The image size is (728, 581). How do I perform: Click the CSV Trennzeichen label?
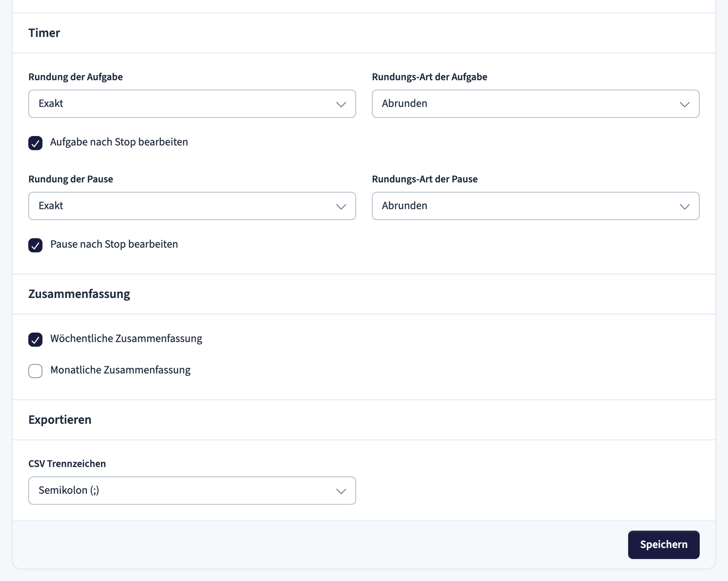pos(67,464)
